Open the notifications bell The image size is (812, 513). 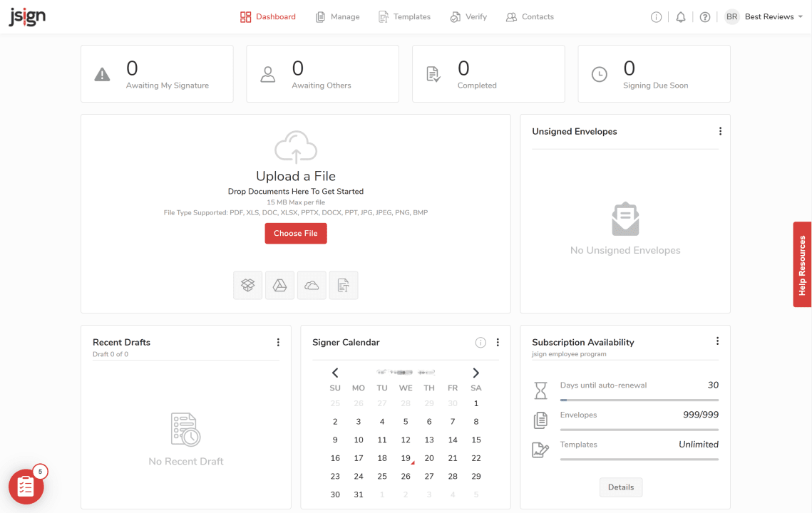680,16
